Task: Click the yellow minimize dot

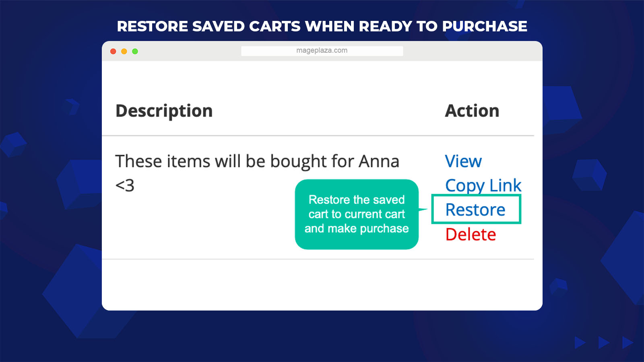Action: (124, 51)
